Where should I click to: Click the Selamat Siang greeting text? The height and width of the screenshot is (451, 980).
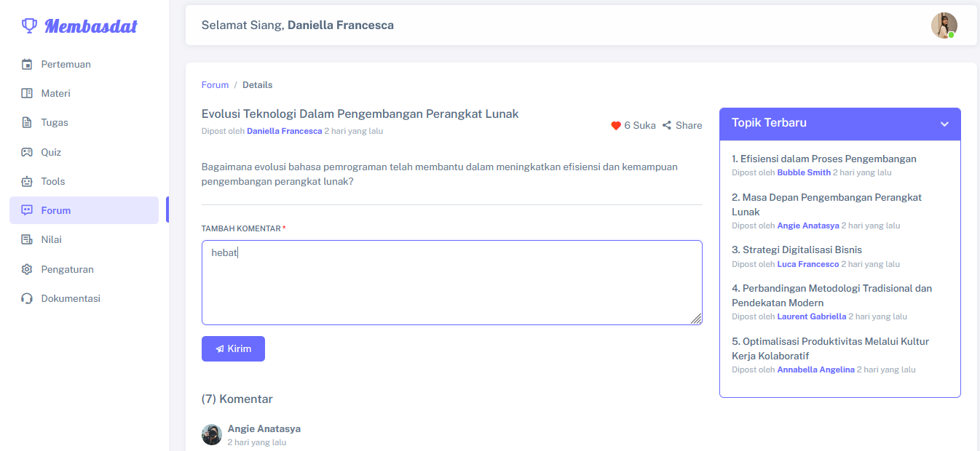pyautogui.click(x=298, y=25)
